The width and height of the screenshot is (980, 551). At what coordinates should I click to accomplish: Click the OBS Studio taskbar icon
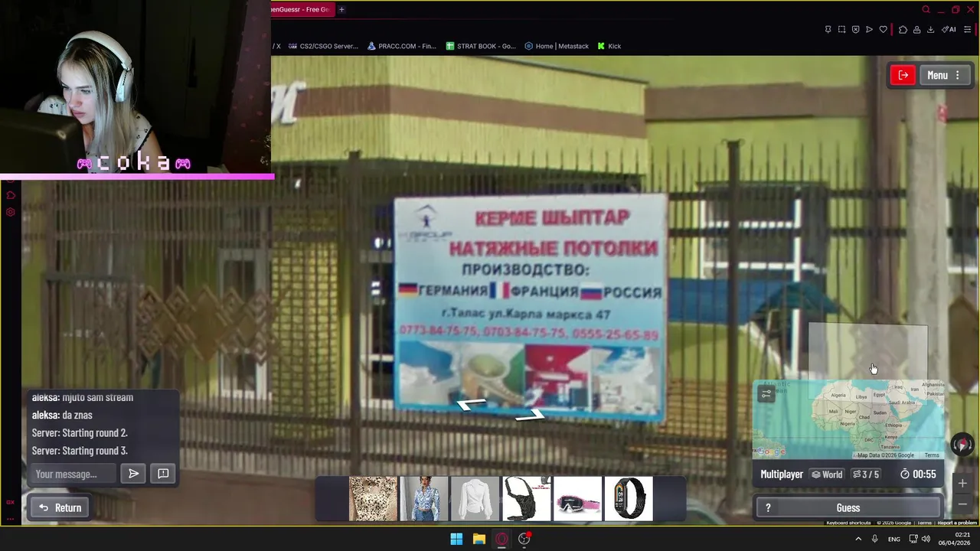tap(524, 539)
